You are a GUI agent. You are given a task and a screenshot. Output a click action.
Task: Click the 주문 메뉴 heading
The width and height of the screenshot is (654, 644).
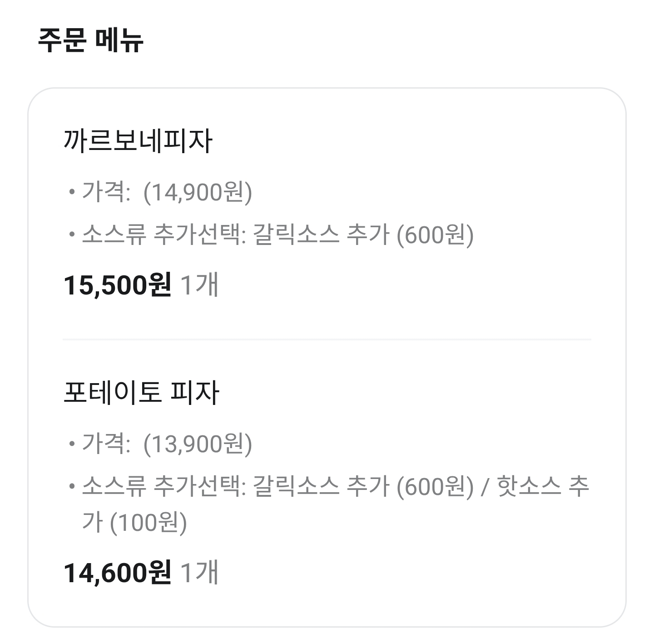tap(90, 40)
